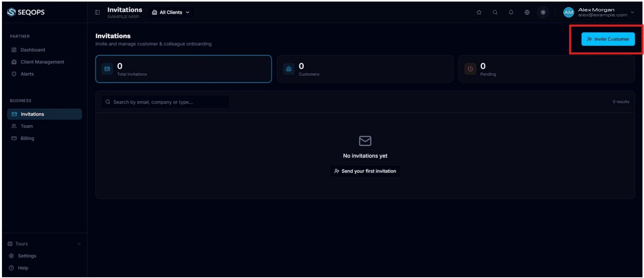Click the '0 results' count text

coord(621,102)
